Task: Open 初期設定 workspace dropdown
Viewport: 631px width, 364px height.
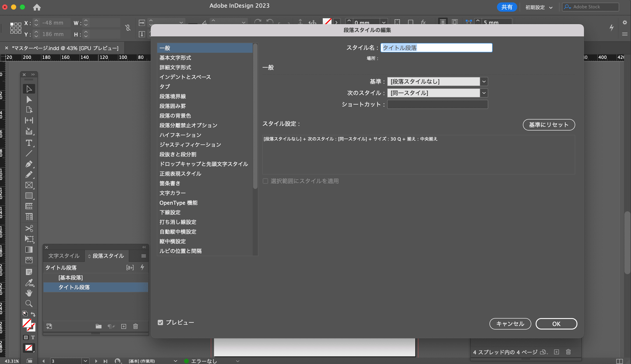Action: pyautogui.click(x=539, y=7)
